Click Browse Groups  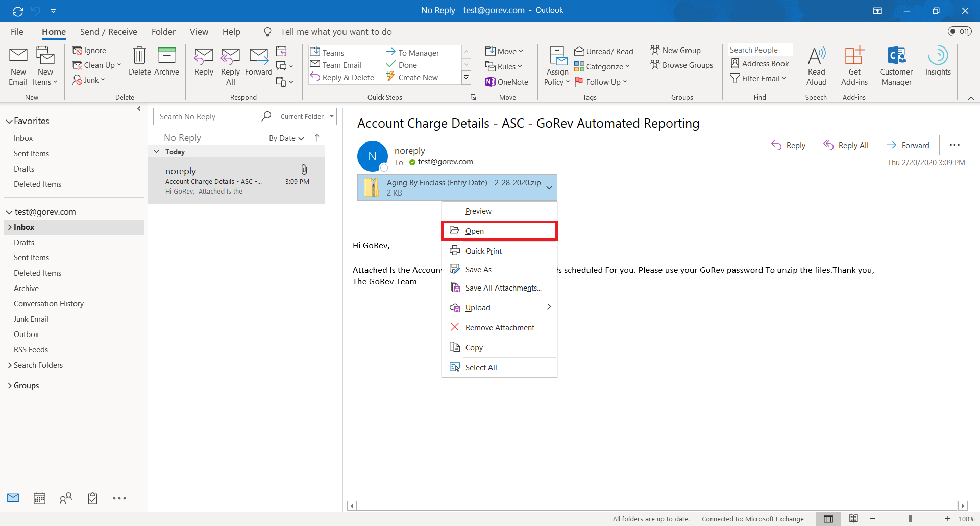pos(681,65)
